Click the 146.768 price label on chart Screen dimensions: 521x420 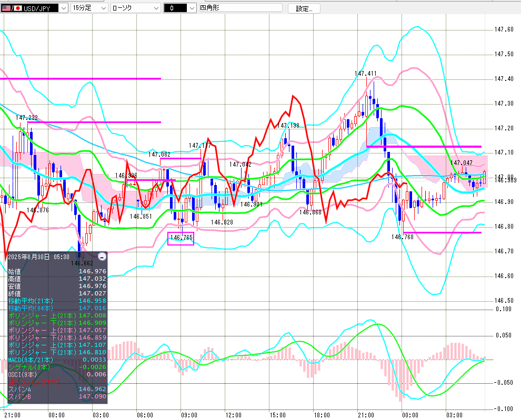pyautogui.click(x=403, y=237)
